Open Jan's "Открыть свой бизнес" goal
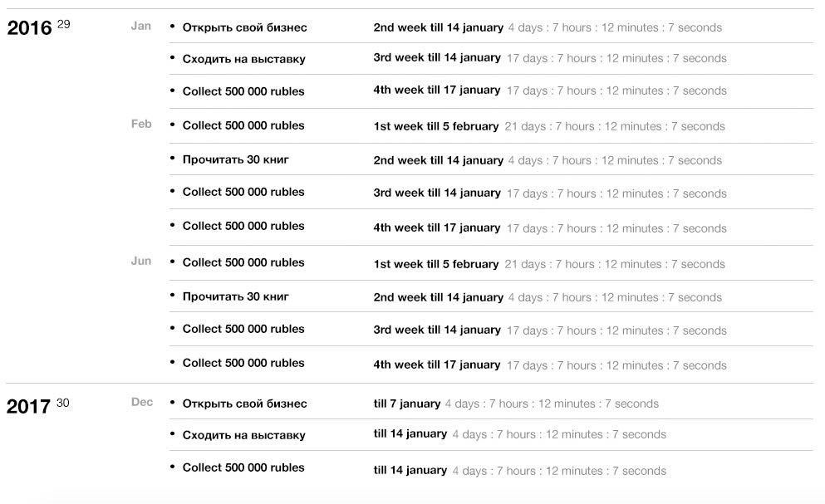 point(244,27)
